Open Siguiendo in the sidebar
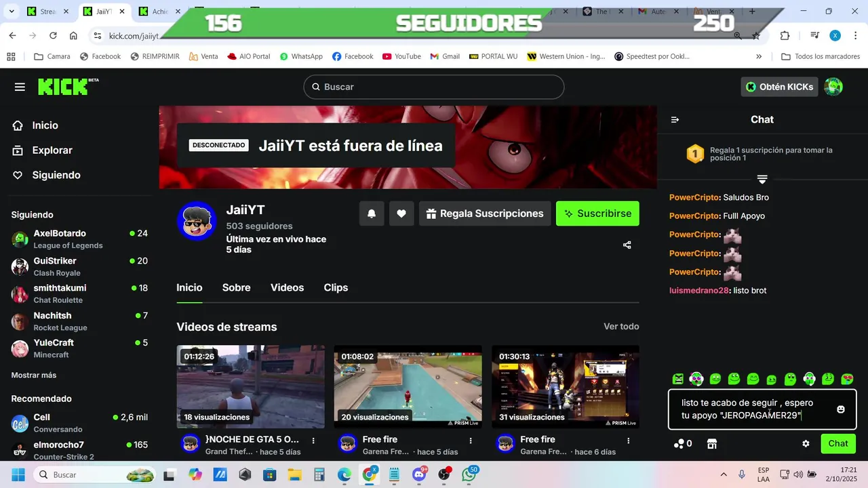 (x=47, y=175)
